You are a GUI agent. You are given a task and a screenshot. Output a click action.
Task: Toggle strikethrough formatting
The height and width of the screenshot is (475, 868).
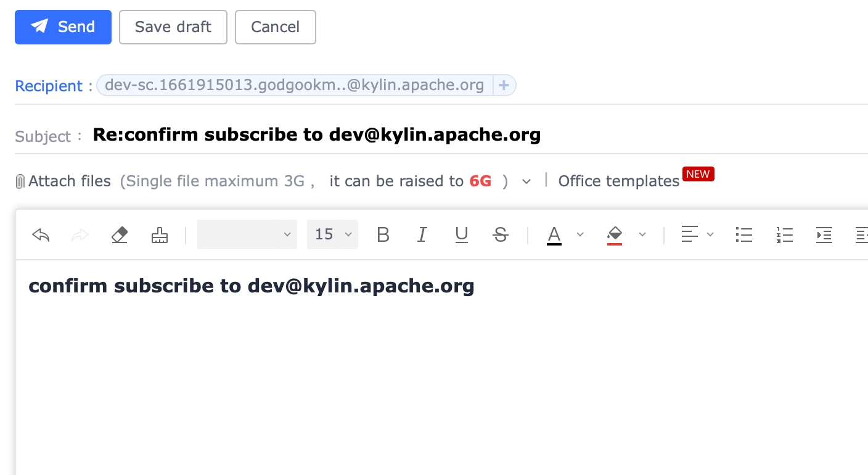(x=501, y=235)
